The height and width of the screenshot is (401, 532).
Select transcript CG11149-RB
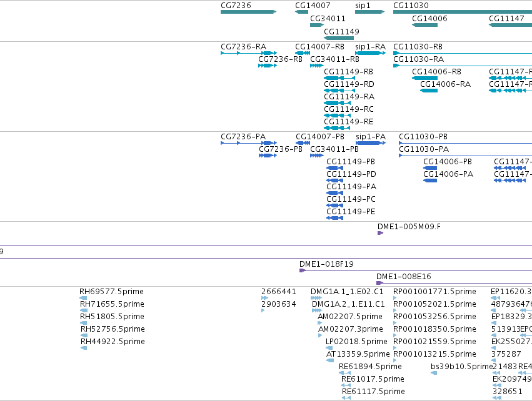click(339, 78)
